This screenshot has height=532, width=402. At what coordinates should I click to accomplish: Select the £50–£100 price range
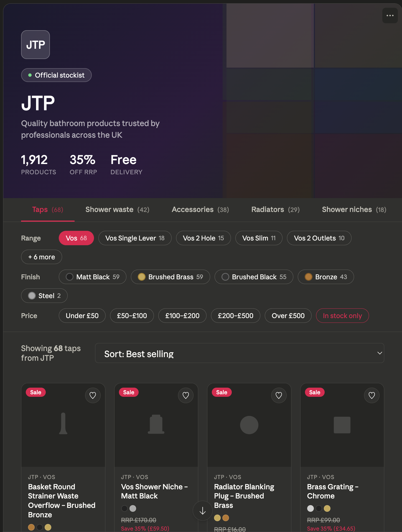[x=132, y=316]
